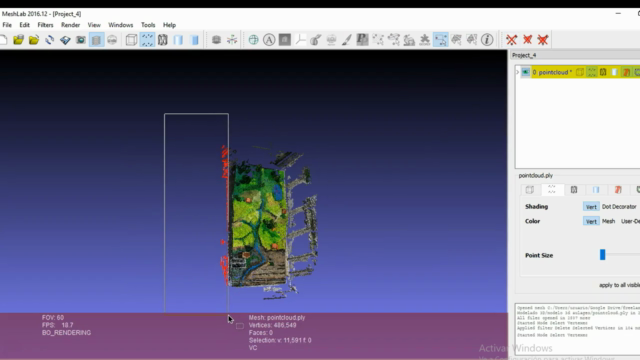
Task: Toggle Points rendering mode in the toolbar
Action: pos(147,40)
